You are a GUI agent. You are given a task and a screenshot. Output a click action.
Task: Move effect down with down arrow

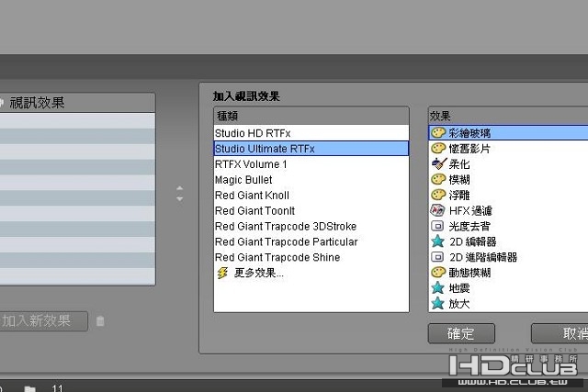[x=180, y=199]
